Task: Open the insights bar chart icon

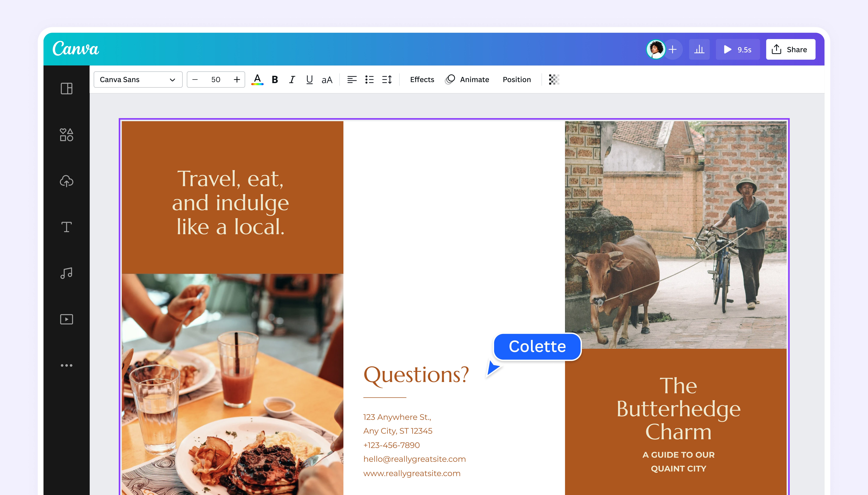Action: click(699, 50)
